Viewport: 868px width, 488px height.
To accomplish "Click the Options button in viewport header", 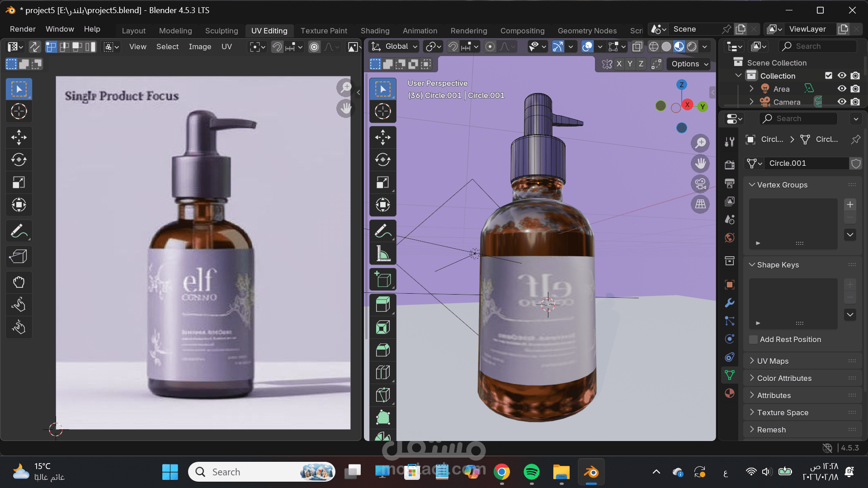I will click(x=689, y=64).
